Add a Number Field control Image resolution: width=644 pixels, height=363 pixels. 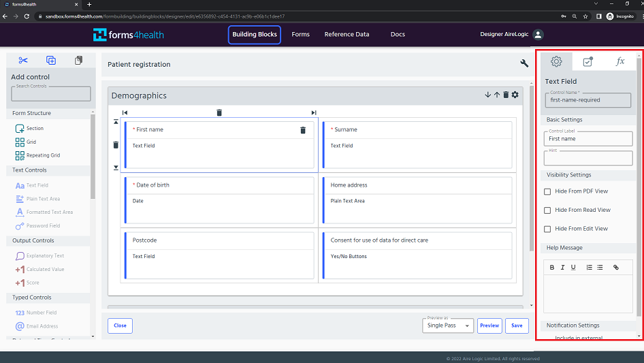35,313
